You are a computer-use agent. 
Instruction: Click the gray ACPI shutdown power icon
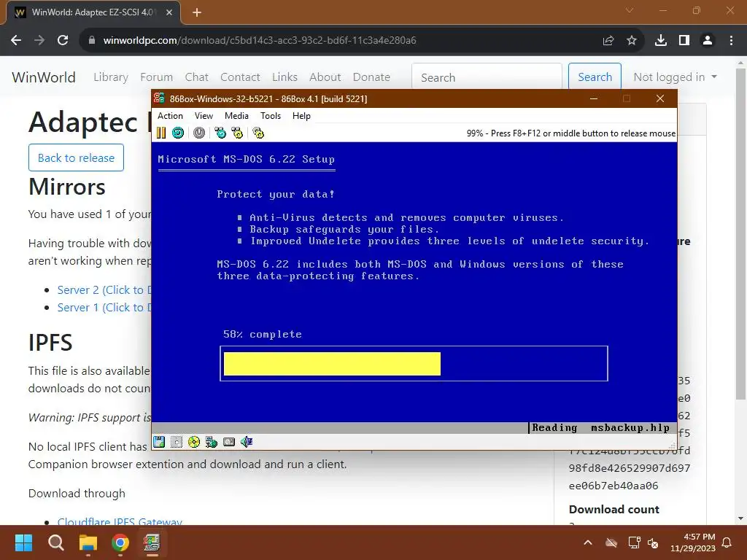(x=199, y=133)
